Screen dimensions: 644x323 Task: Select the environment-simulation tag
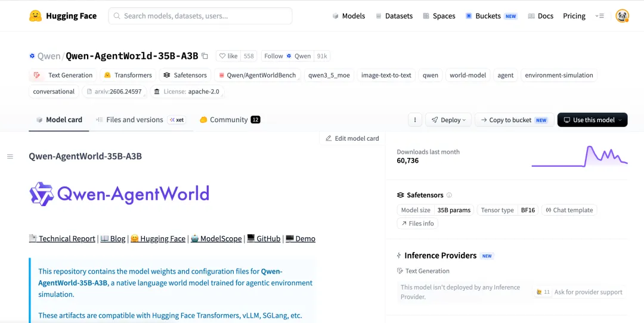pos(559,75)
